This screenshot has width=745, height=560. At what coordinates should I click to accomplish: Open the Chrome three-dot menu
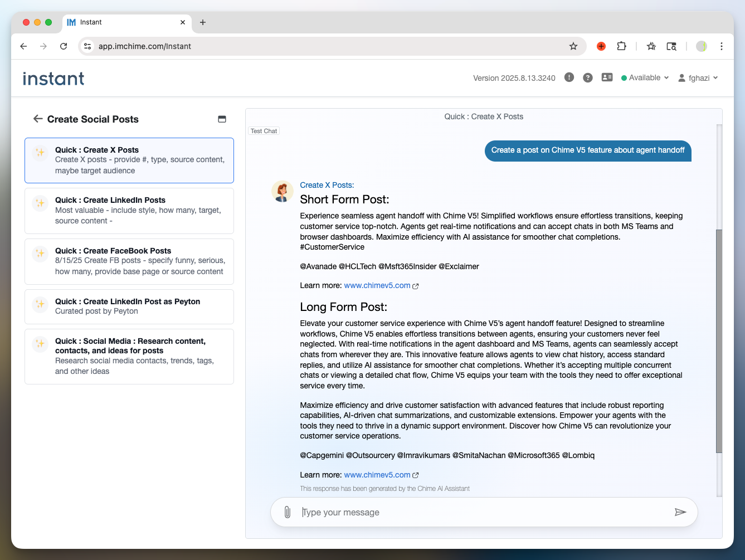click(722, 46)
